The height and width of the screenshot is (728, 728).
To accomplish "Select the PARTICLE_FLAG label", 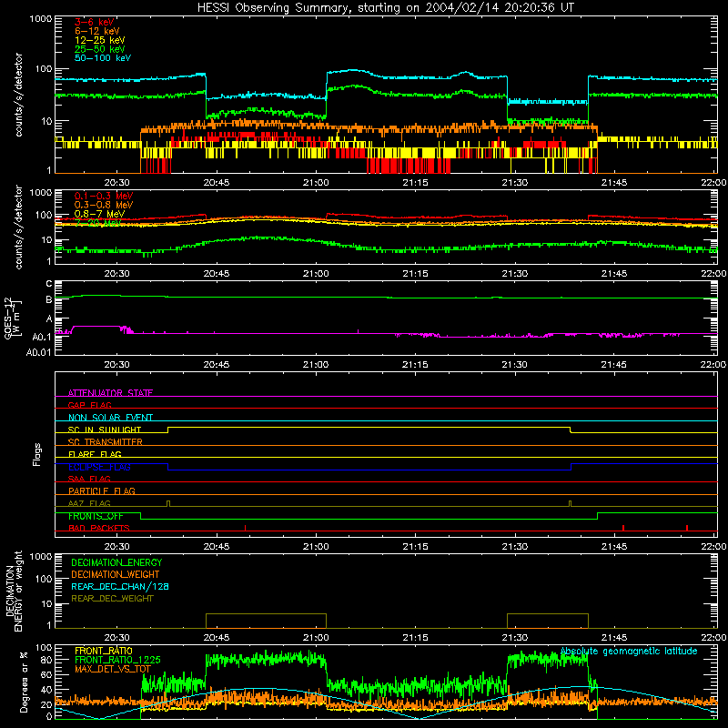I will click(x=102, y=490).
